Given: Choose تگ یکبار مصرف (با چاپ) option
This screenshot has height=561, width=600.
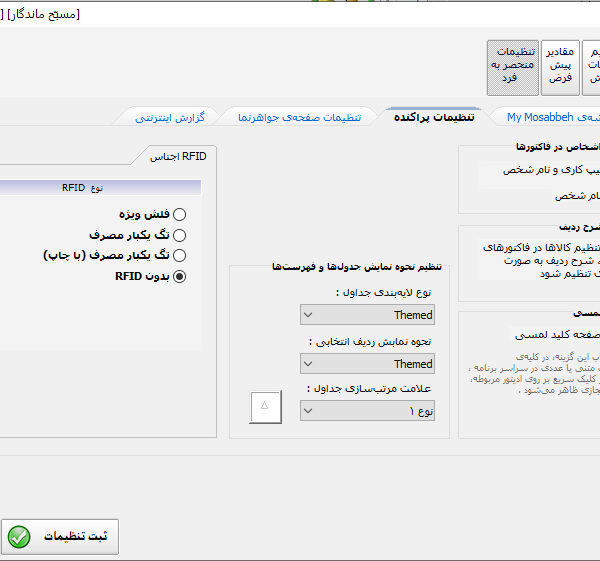Looking at the screenshot, I should click(180, 256).
